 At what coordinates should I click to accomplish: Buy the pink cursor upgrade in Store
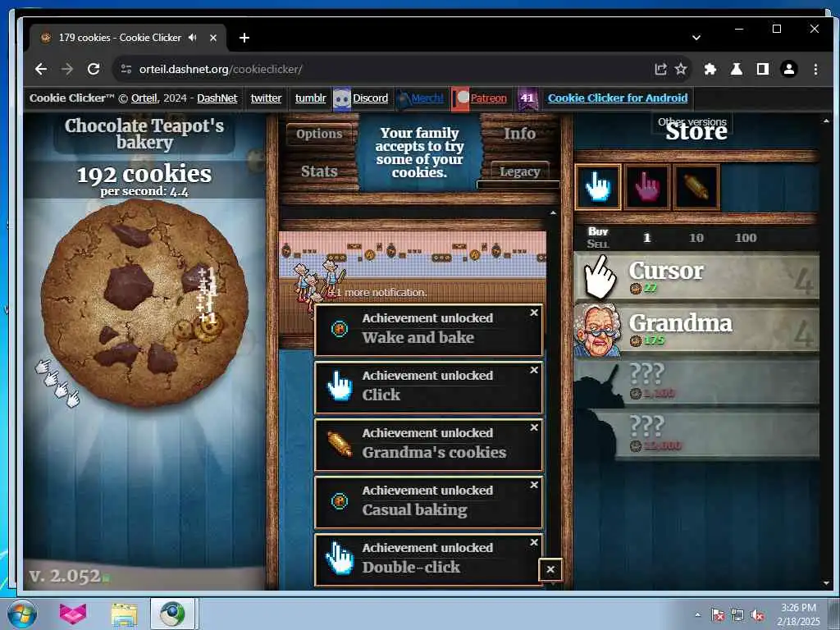647,187
